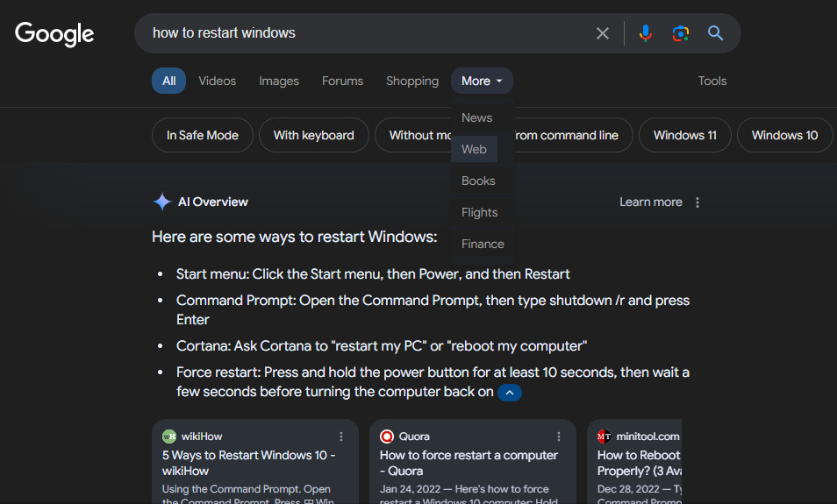Viewport: 837px width, 504px height.
Task: Click in the search input field
Action: click(368, 33)
